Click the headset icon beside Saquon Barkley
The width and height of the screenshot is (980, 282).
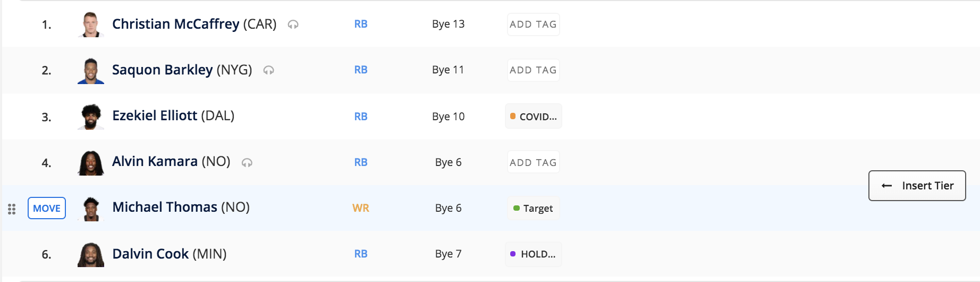(x=268, y=70)
